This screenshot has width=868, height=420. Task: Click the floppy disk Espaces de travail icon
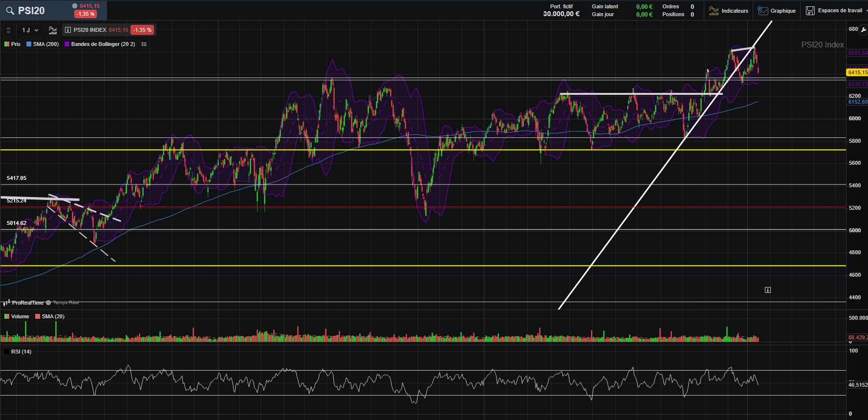[x=810, y=11]
